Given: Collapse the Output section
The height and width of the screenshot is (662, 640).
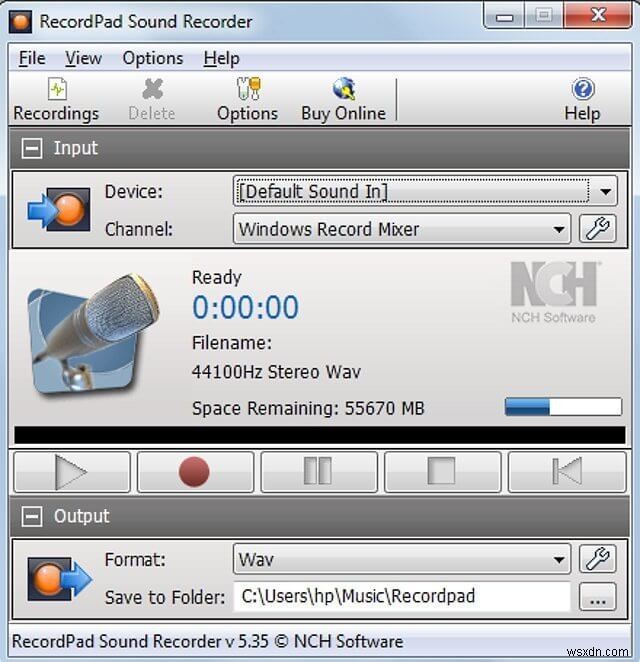Looking at the screenshot, I should [x=32, y=516].
